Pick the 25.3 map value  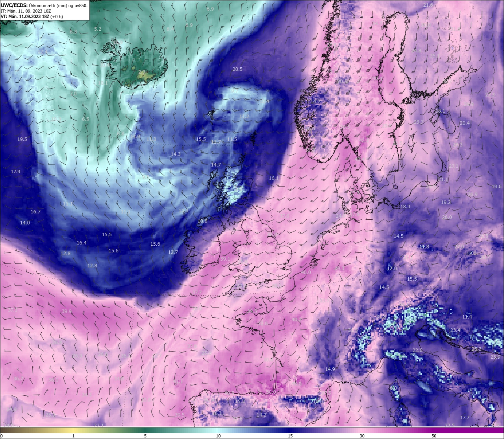point(476,349)
